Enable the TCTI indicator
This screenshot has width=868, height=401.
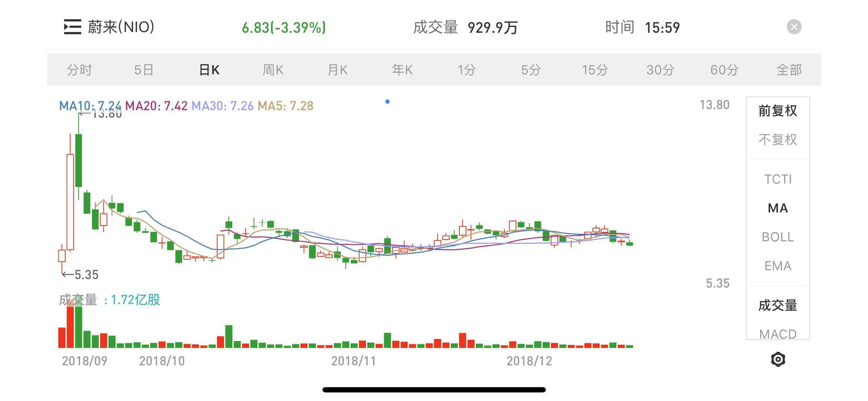[777, 179]
